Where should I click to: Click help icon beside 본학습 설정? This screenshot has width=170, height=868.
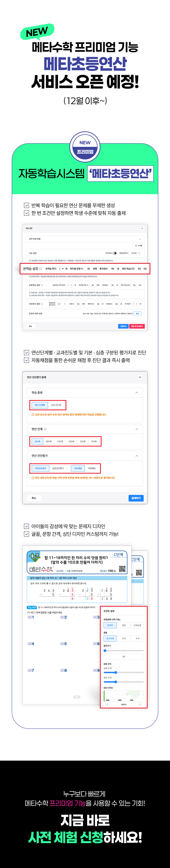click(x=40, y=269)
